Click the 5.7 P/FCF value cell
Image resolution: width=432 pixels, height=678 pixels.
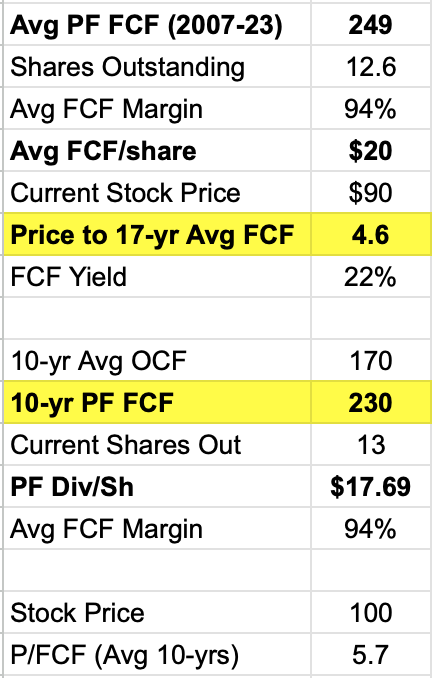tap(371, 654)
